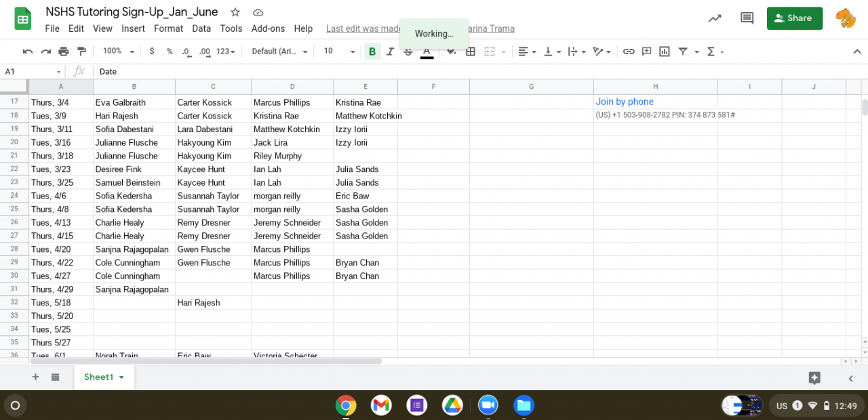
Task: Open Google Drive from the shelf
Action: click(x=452, y=405)
